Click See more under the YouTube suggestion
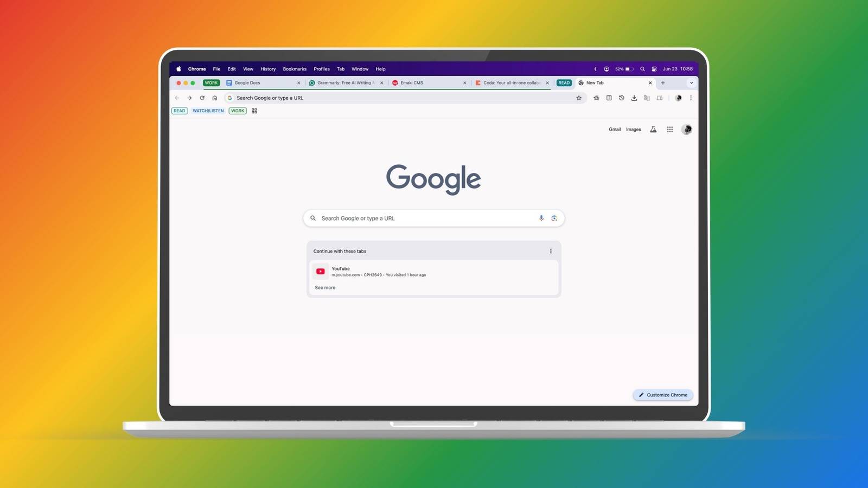868x488 pixels. pyautogui.click(x=324, y=287)
